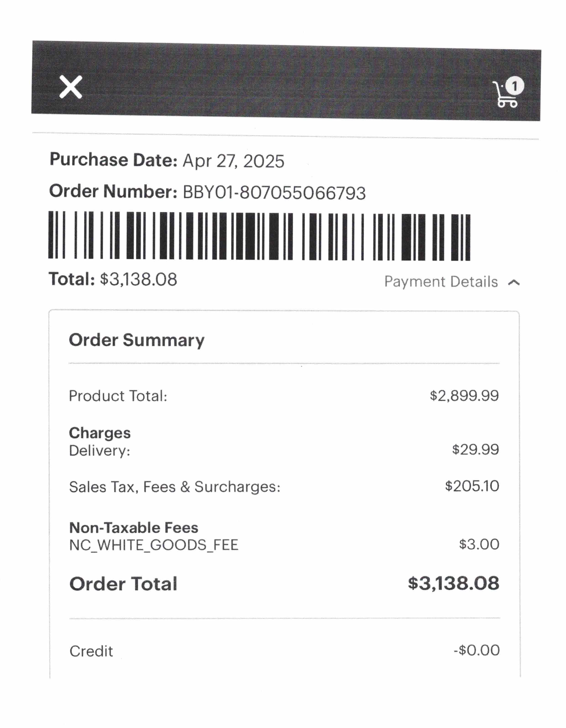Click the Order Summary heading
Screen dimensions: 566x728
pos(137,340)
